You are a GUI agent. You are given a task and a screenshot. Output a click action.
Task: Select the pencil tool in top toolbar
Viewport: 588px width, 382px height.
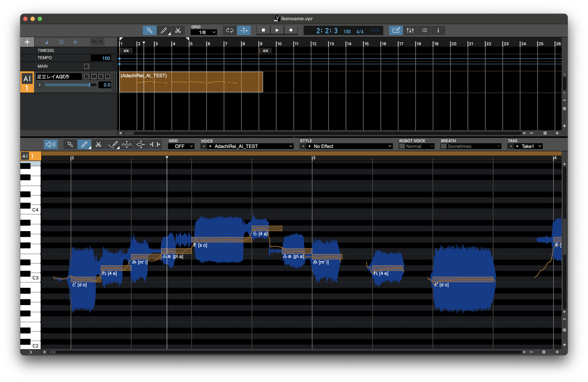click(x=163, y=30)
